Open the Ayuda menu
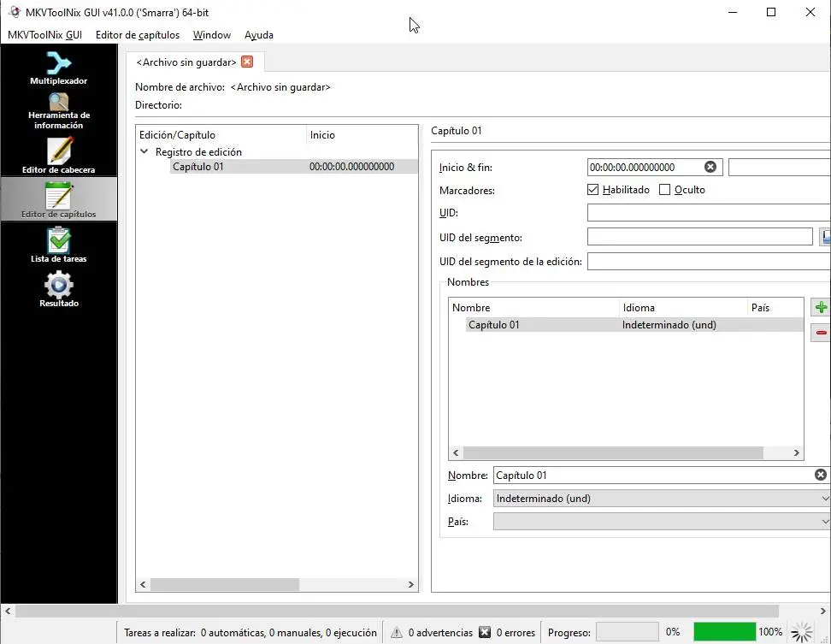The width and height of the screenshot is (831, 644). [x=259, y=35]
